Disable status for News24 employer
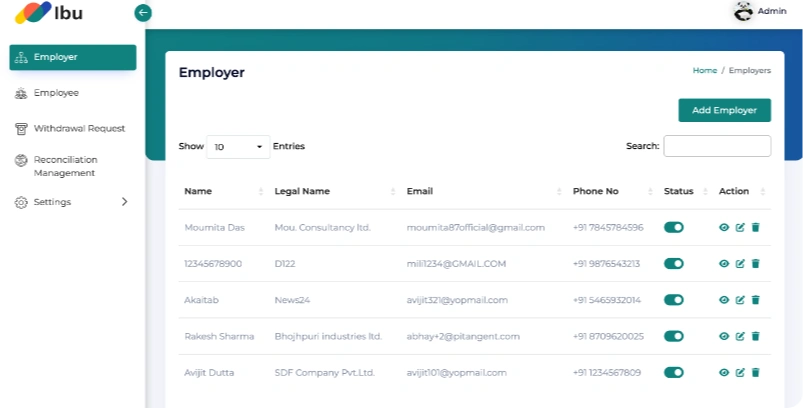The height and width of the screenshot is (408, 803). pyautogui.click(x=673, y=300)
